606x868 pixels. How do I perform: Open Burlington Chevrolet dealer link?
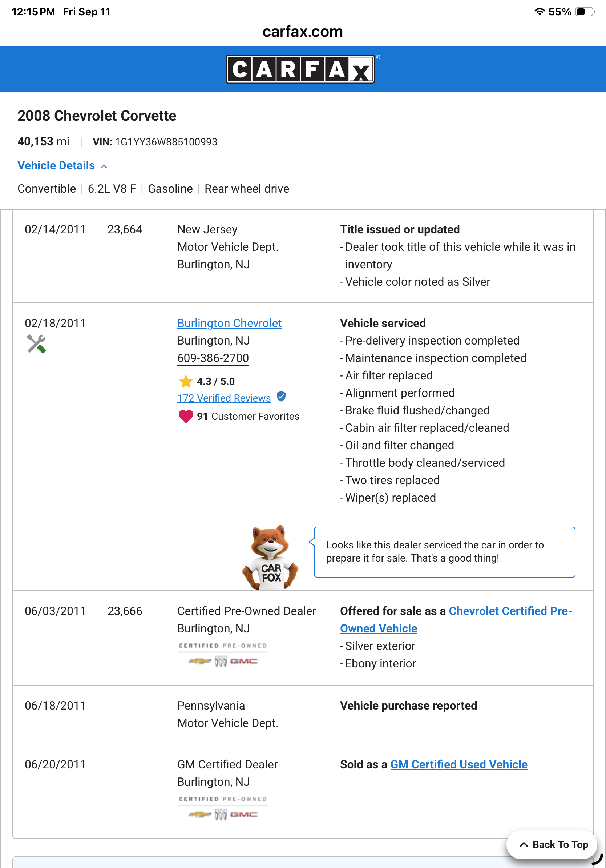coord(229,323)
